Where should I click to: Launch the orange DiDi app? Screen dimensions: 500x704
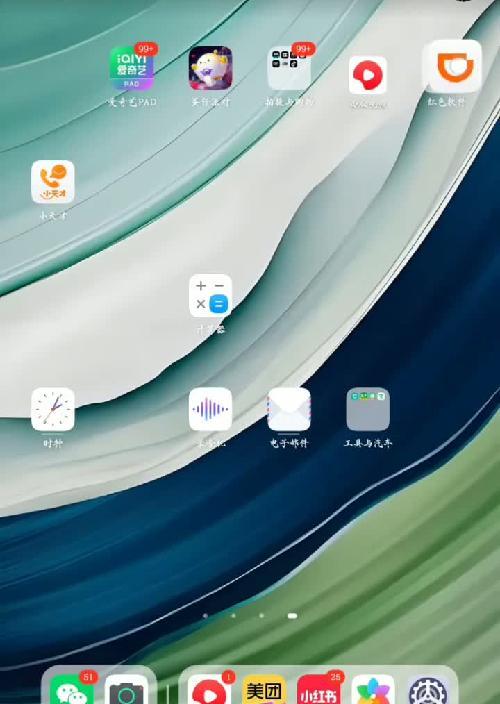pyautogui.click(x=453, y=66)
